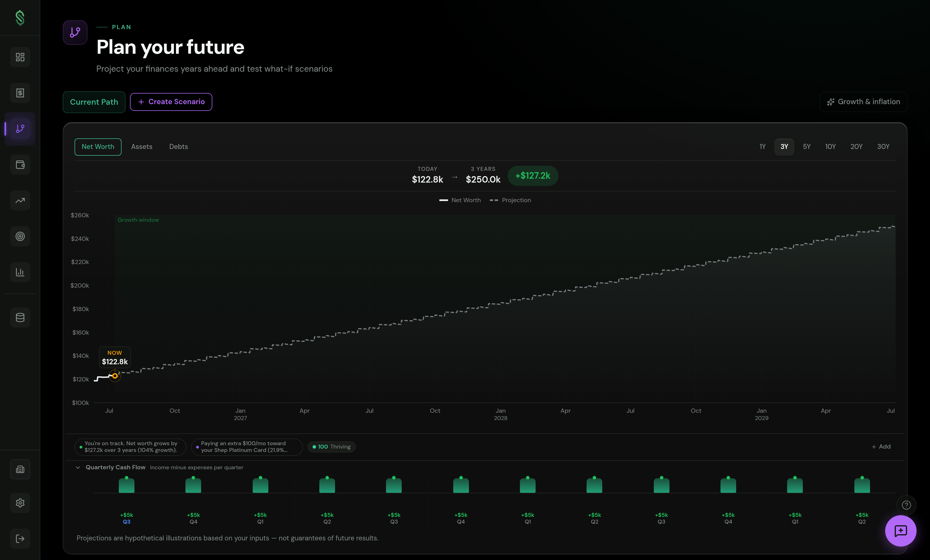Open the dashboard grid icon in sidebar
This screenshot has height=560, width=930.
(20, 57)
